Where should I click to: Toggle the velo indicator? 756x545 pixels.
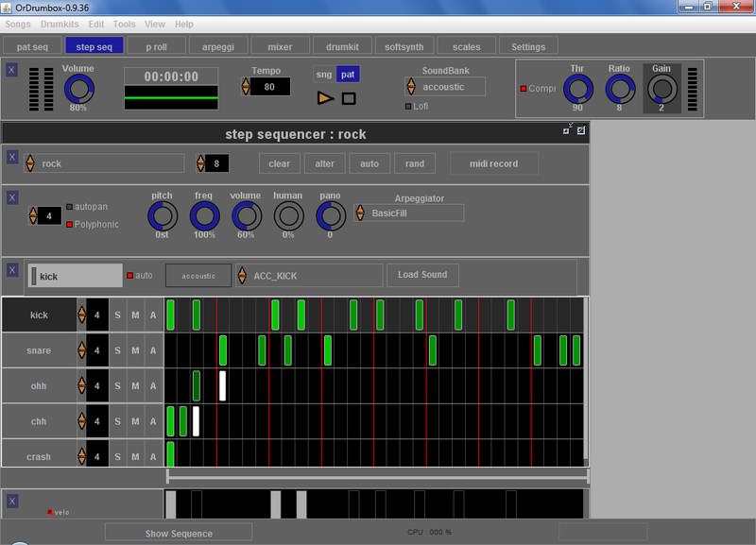click(x=49, y=512)
